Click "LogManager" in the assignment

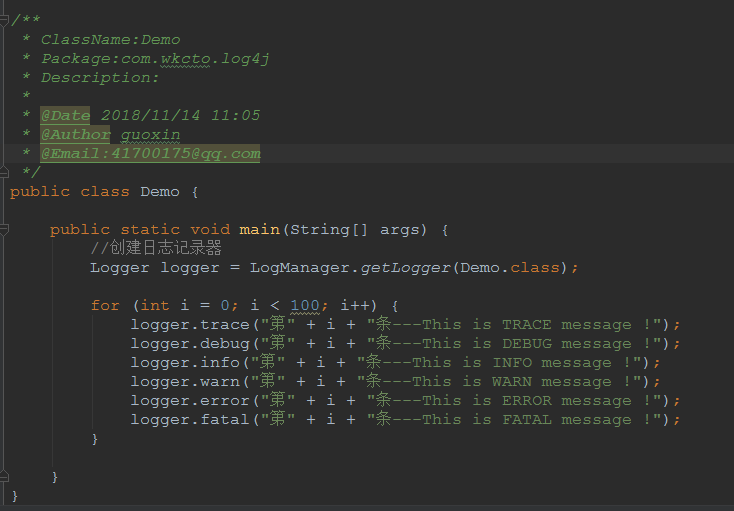point(300,268)
